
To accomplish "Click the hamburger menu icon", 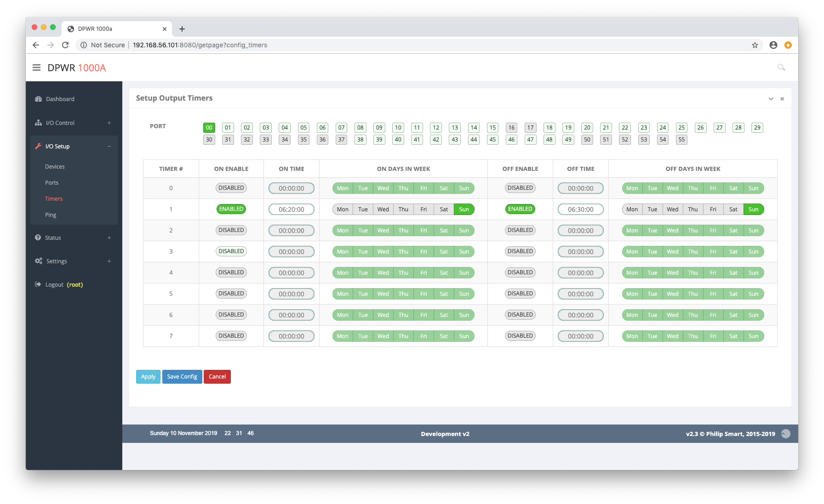I will 36,68.
